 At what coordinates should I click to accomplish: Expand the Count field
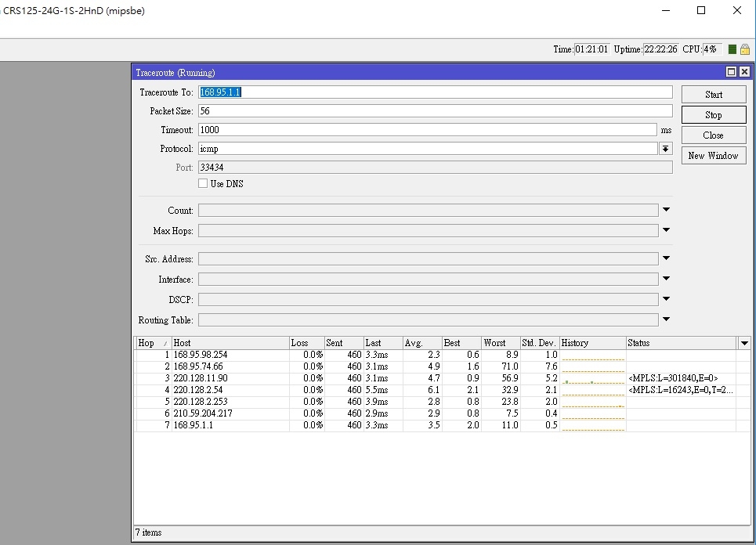pyautogui.click(x=666, y=210)
